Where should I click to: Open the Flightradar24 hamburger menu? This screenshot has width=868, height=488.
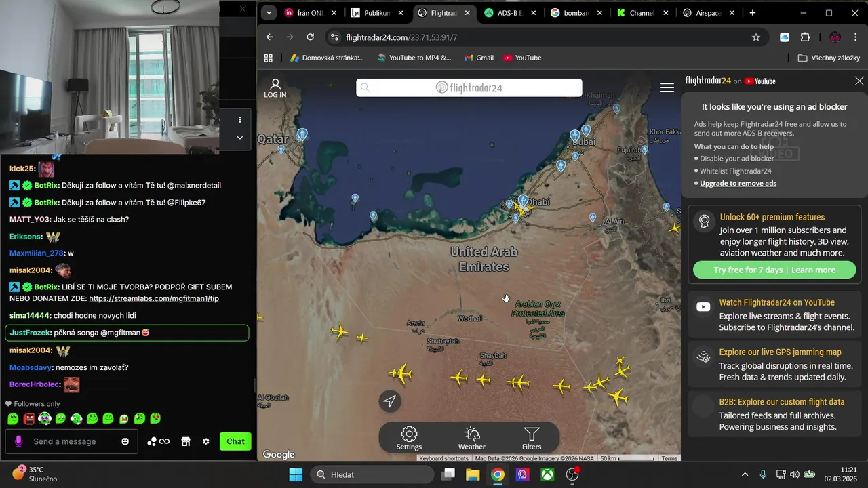pyautogui.click(x=667, y=87)
